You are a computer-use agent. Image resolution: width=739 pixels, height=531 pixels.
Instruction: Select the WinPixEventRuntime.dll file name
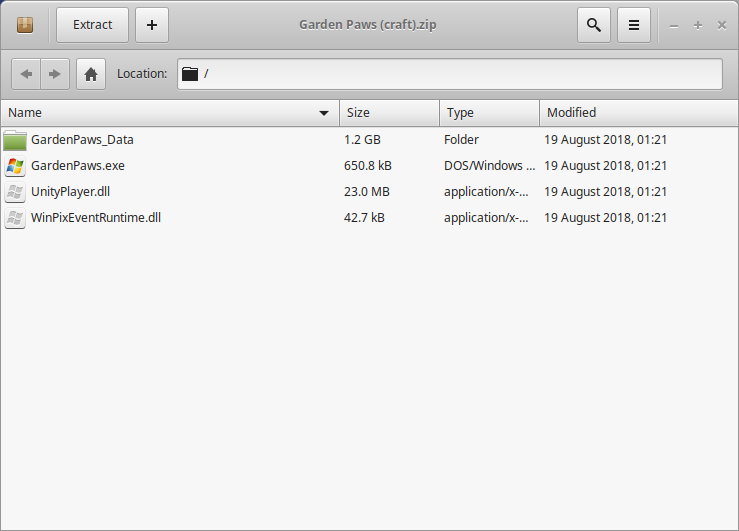(x=96, y=218)
